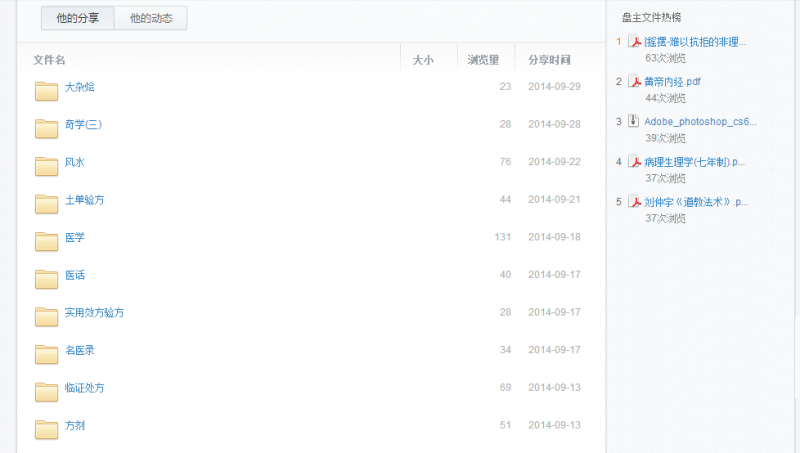Switch to the 他的动态 tab
Image resolution: width=800 pixels, height=453 pixels.
tap(151, 18)
